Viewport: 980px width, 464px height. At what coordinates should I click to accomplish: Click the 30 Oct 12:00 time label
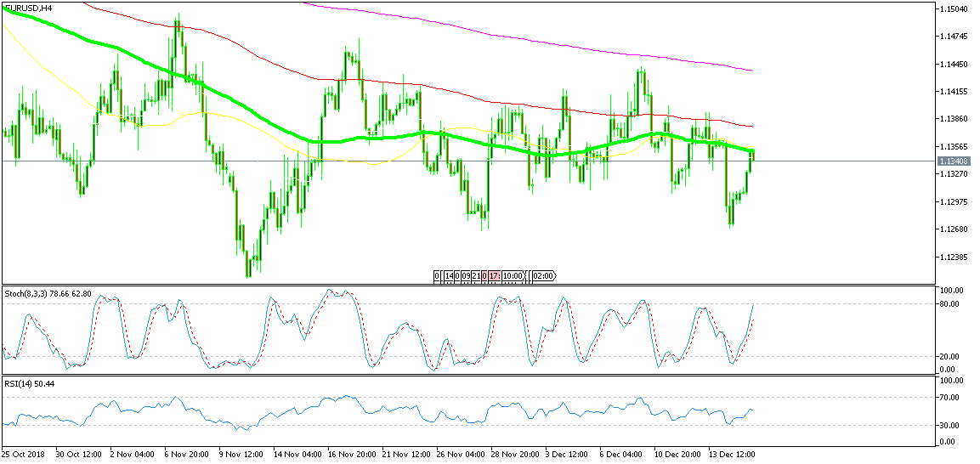(x=78, y=455)
